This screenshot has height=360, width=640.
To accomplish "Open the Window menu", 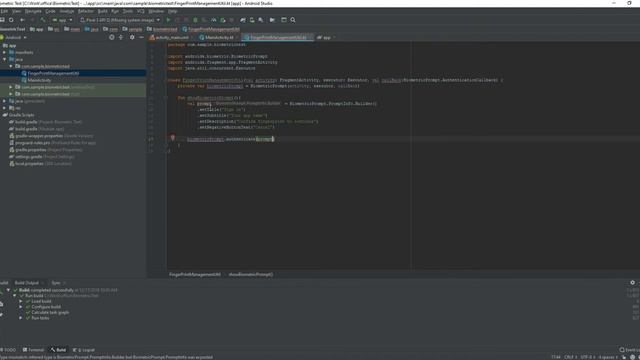I will click(x=156, y=11).
